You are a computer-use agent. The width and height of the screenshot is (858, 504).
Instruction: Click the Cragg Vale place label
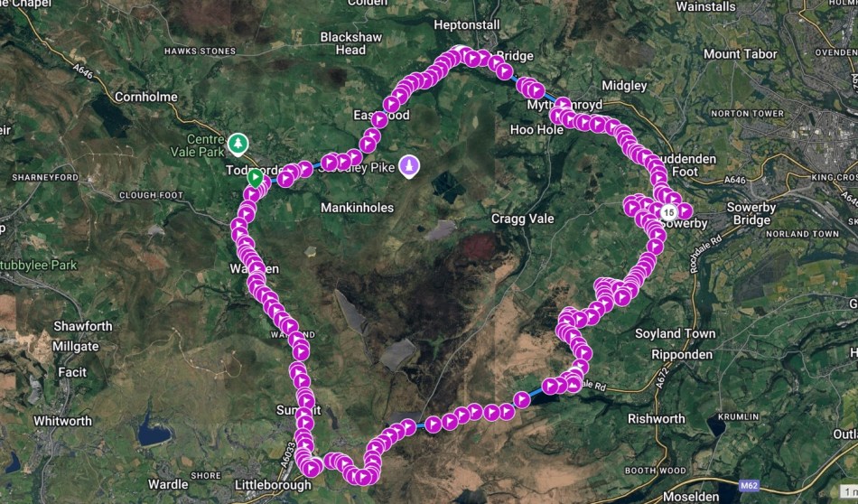(523, 219)
